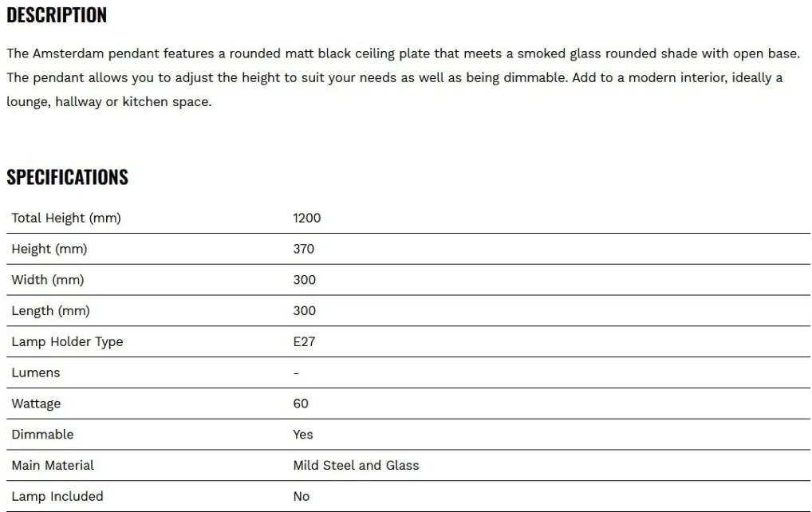The width and height of the screenshot is (812, 512).
Task: Click the No lamp included value
Action: [302, 497]
